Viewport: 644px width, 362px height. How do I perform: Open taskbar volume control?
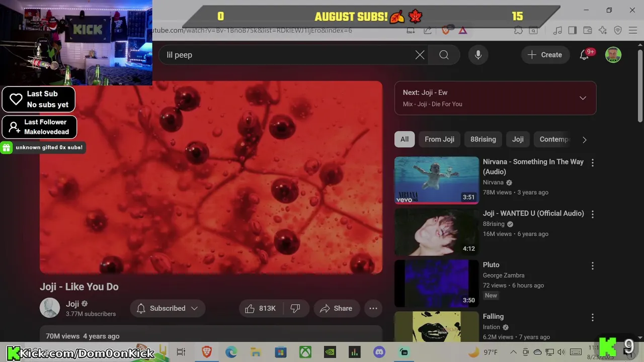click(561, 352)
